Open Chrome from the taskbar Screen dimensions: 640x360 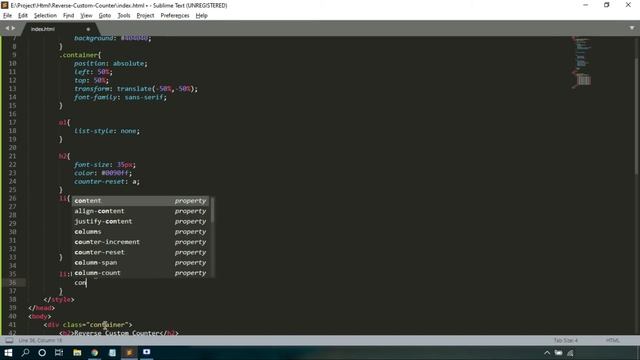[95, 353]
